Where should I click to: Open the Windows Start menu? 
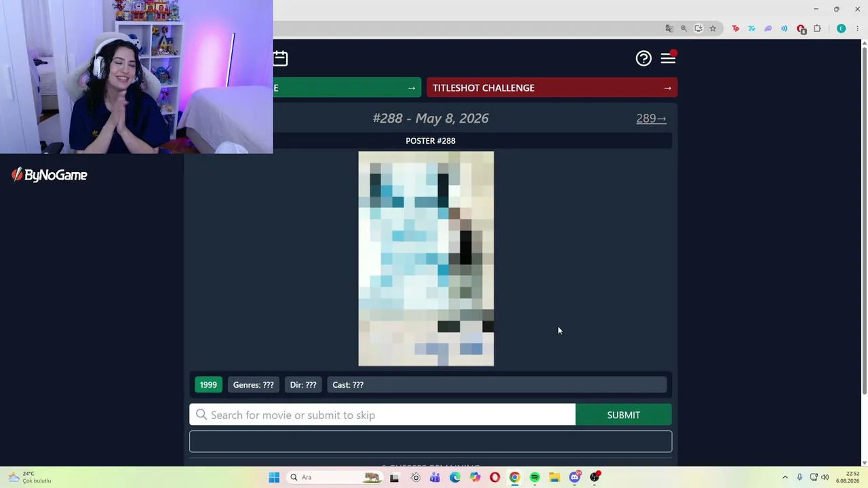pos(274,477)
